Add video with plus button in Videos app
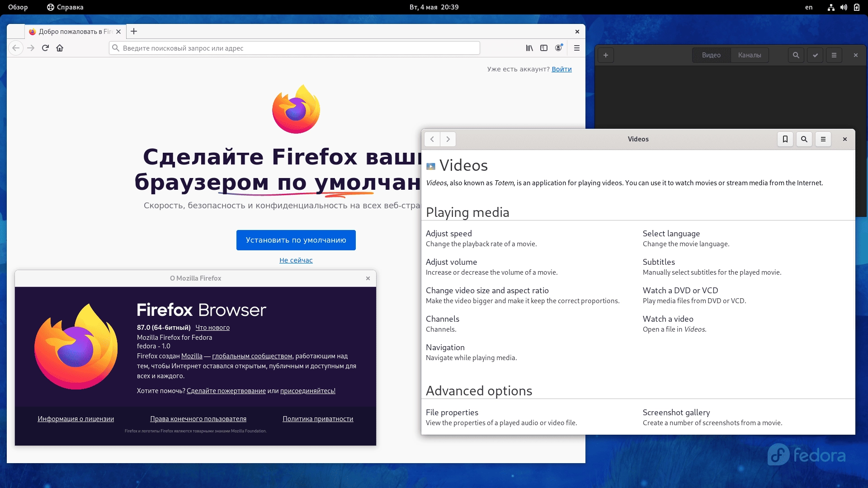Viewport: 868px width, 488px height. point(606,55)
